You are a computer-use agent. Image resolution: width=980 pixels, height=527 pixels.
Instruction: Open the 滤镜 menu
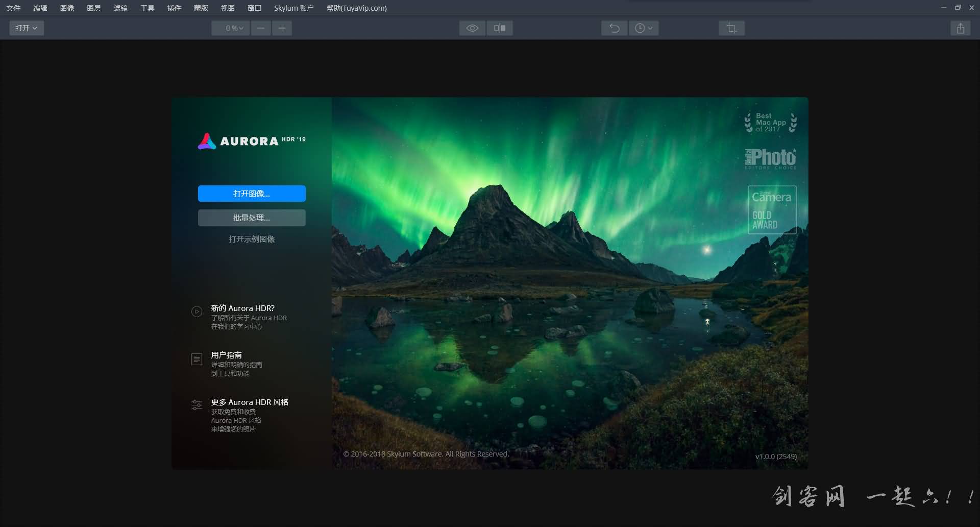120,8
